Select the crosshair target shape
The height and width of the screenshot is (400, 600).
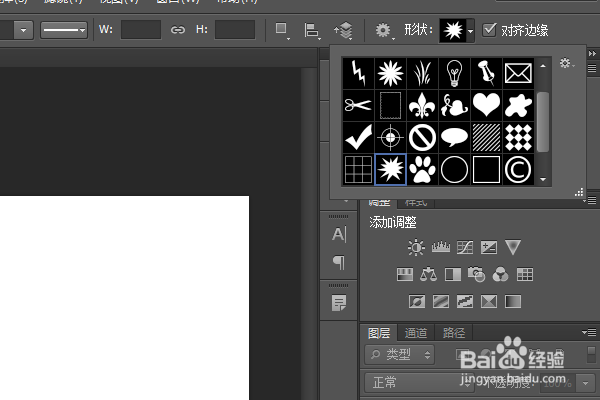point(390,137)
